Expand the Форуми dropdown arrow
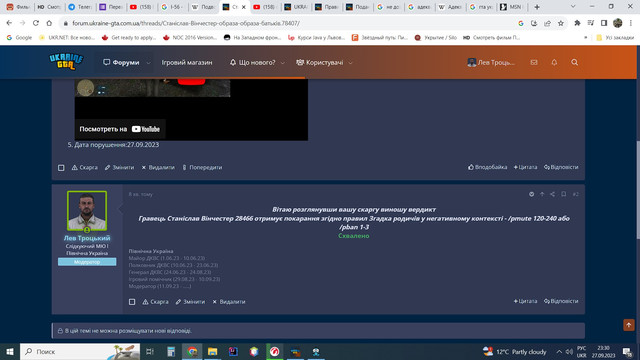This screenshot has width=640, height=360. tap(148, 63)
